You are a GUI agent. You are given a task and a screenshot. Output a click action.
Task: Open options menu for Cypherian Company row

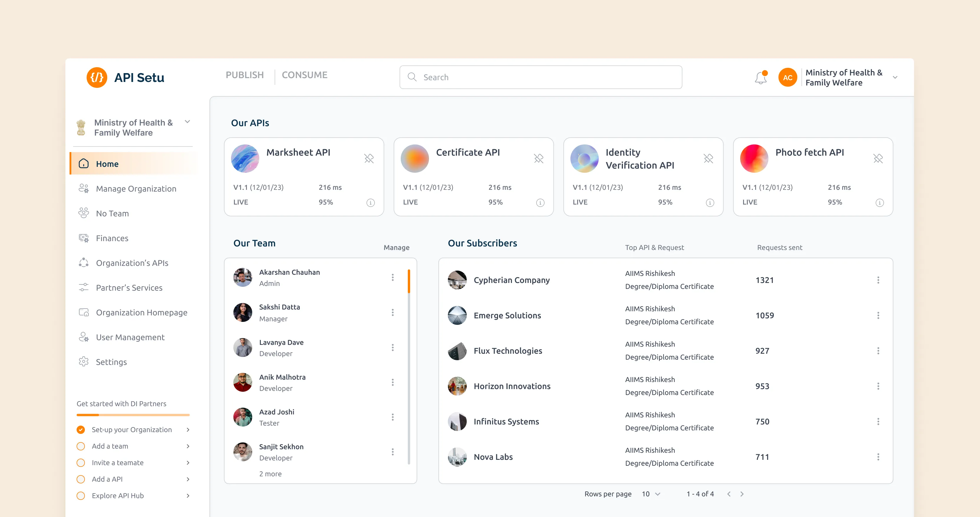tap(878, 280)
